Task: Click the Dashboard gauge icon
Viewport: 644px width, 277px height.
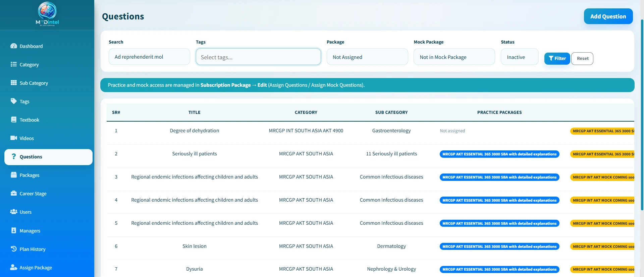Action: coord(14,46)
